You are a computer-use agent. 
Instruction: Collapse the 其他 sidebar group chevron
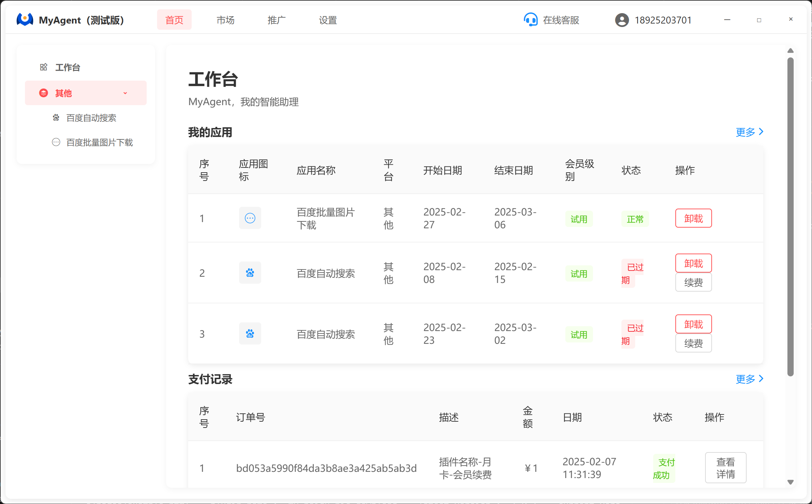(125, 93)
